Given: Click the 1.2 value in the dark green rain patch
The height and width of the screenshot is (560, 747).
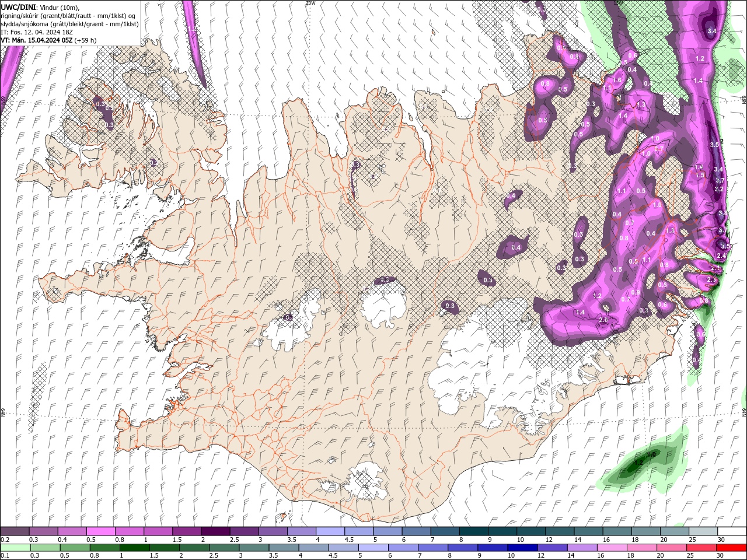Looking at the screenshot, I should [x=638, y=463].
